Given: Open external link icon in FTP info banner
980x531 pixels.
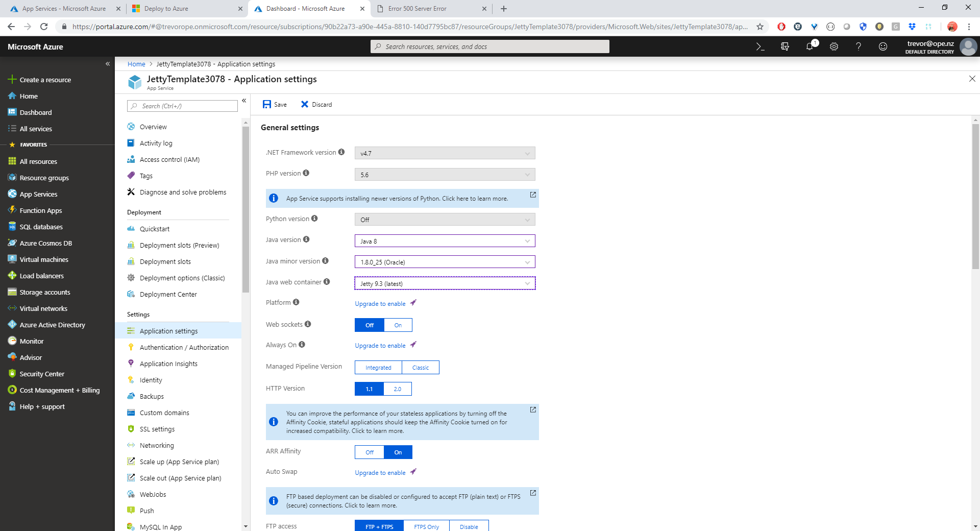Looking at the screenshot, I should (x=533, y=493).
